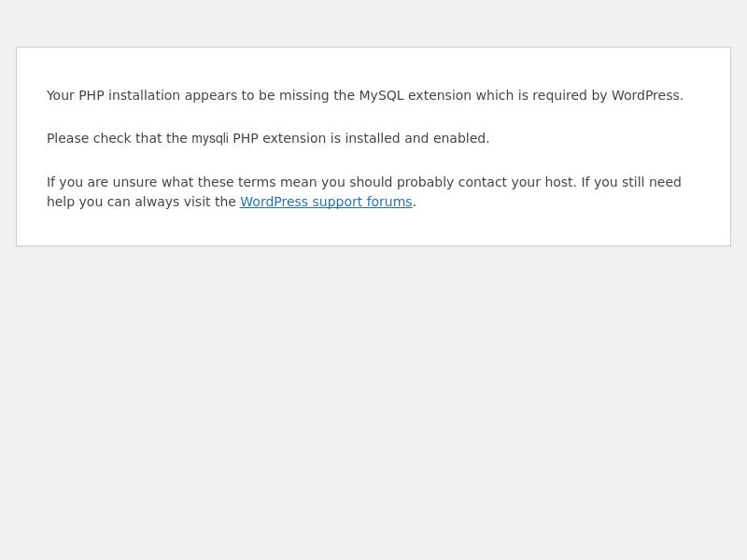This screenshot has height=560, width=747.
Task: Click the word "MySQL" in first sentence
Action: (x=381, y=95)
